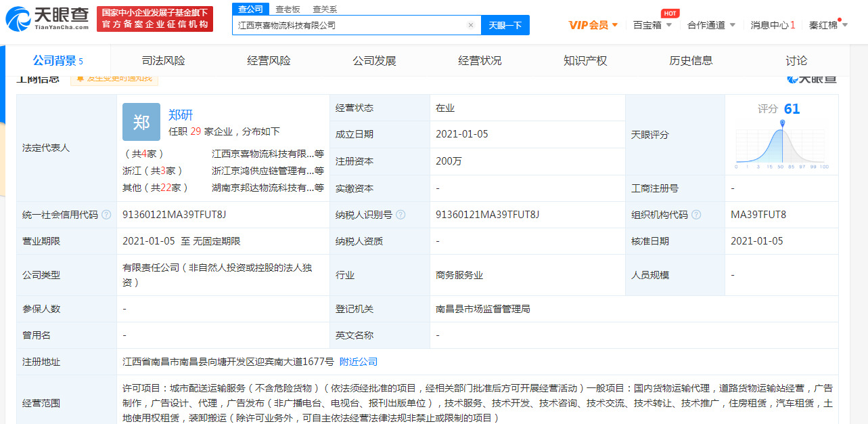The height and width of the screenshot is (424, 868).
Task: Click the 成立日期 value 2021-01-05
Action: tap(462, 134)
